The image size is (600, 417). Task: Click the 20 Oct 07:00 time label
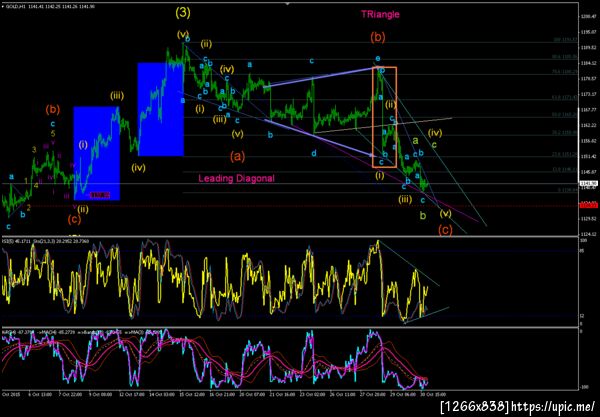[252, 394]
